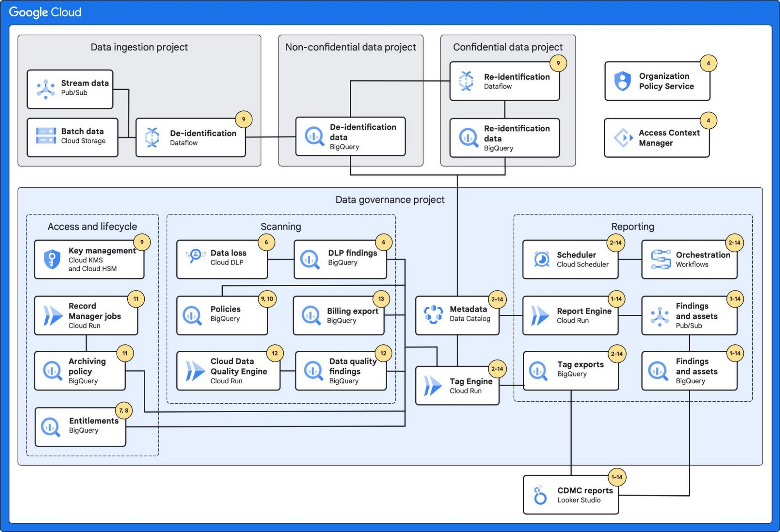780x532 pixels.
Task: Click the Key management shield icon
Action: coord(52,259)
